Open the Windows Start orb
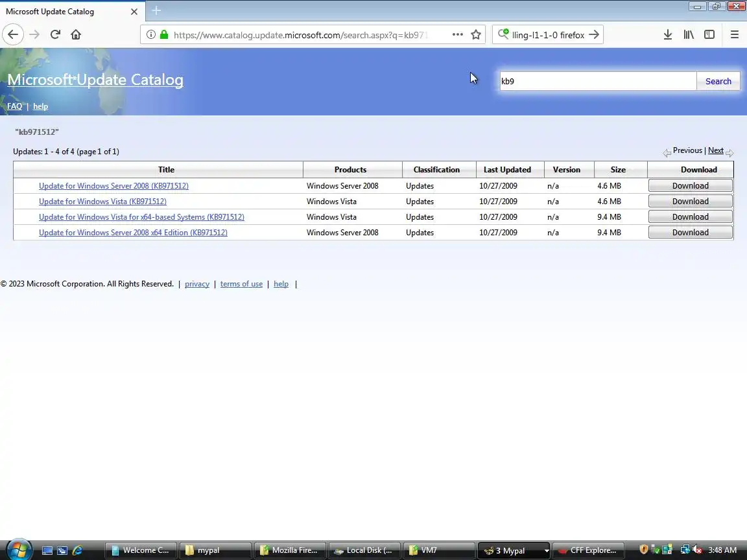 (18, 550)
